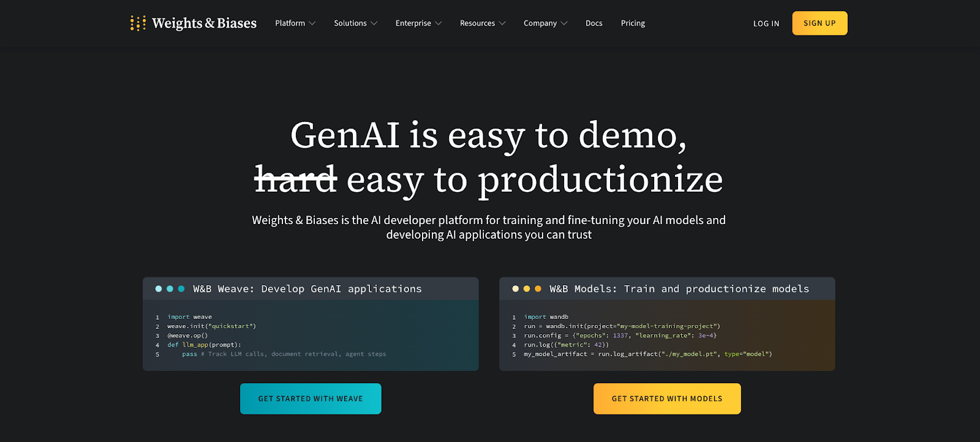Click the yellow SIGN UP button
The width and height of the screenshot is (980, 442).
(x=820, y=23)
